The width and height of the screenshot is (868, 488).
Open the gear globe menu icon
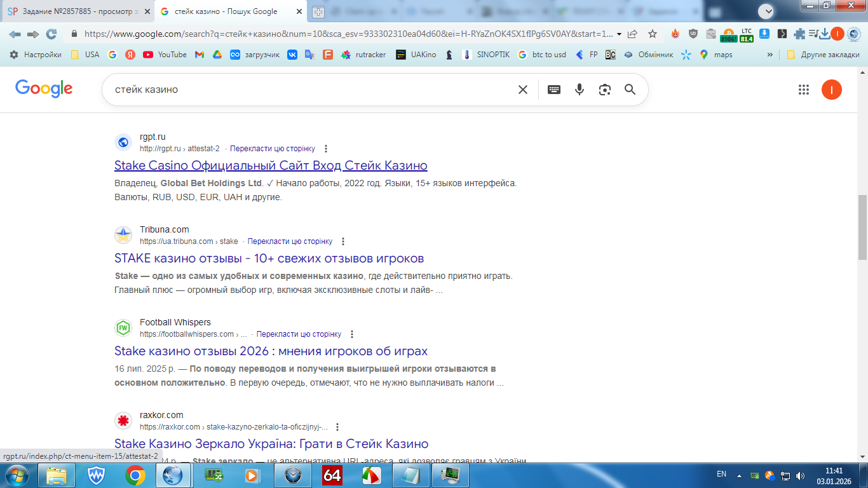854,34
